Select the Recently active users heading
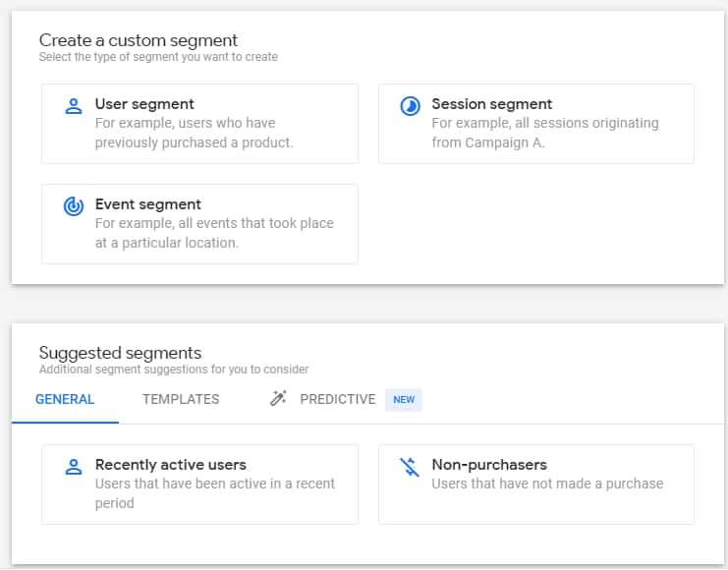 [x=170, y=465]
